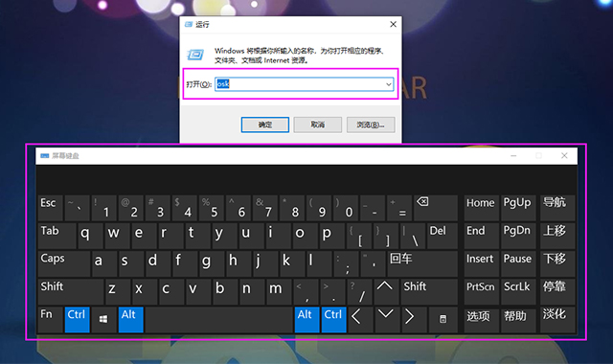Tap the 回车 (Enter) key

point(422,264)
